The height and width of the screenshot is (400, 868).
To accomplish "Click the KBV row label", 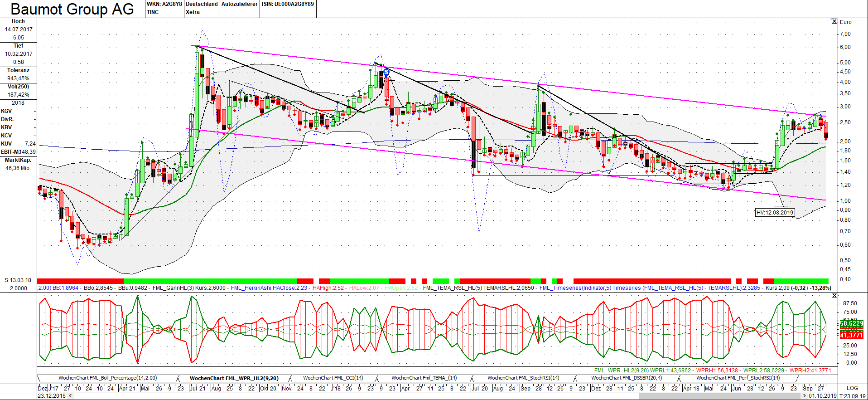I will tap(6, 127).
